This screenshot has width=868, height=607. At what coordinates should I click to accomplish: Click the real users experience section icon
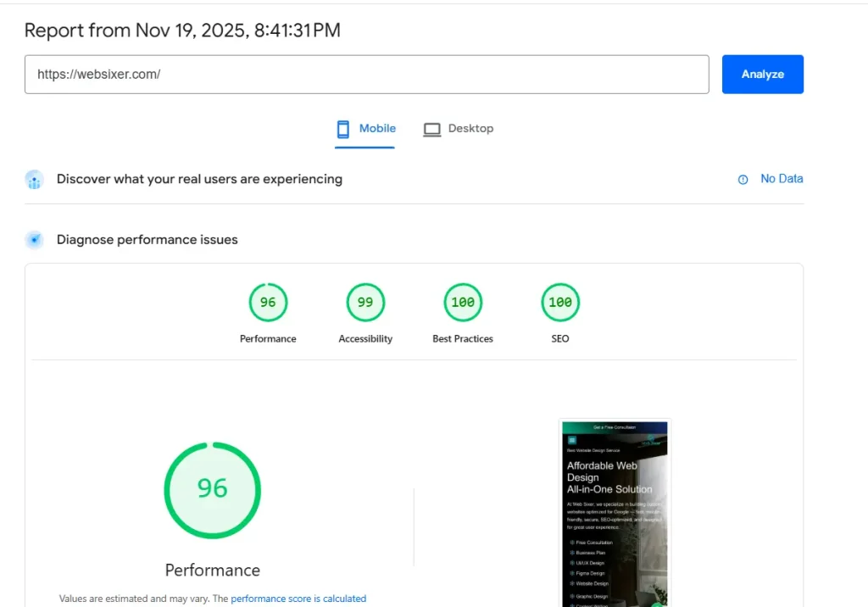coord(34,179)
